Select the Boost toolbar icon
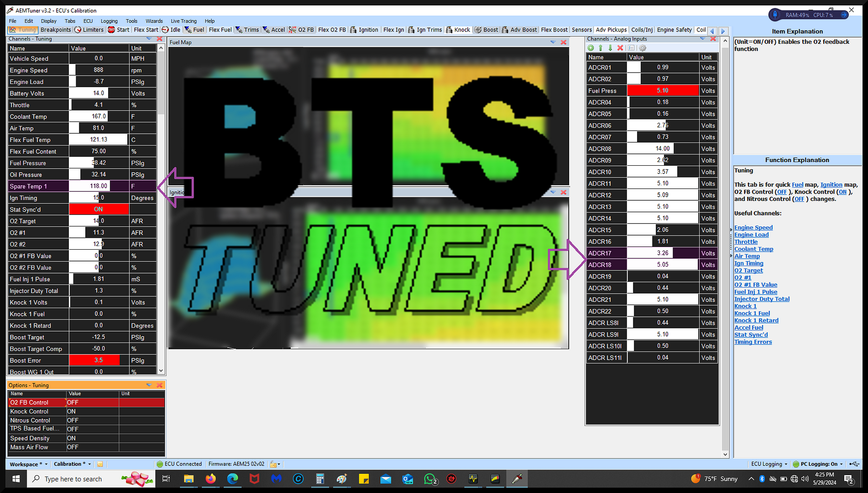The image size is (868, 493). [486, 30]
